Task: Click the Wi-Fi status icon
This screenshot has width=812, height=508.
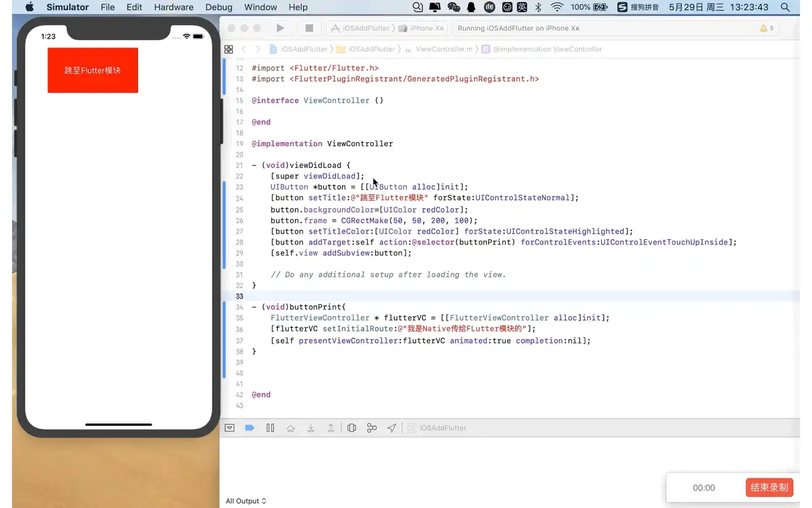Action: [x=557, y=7]
